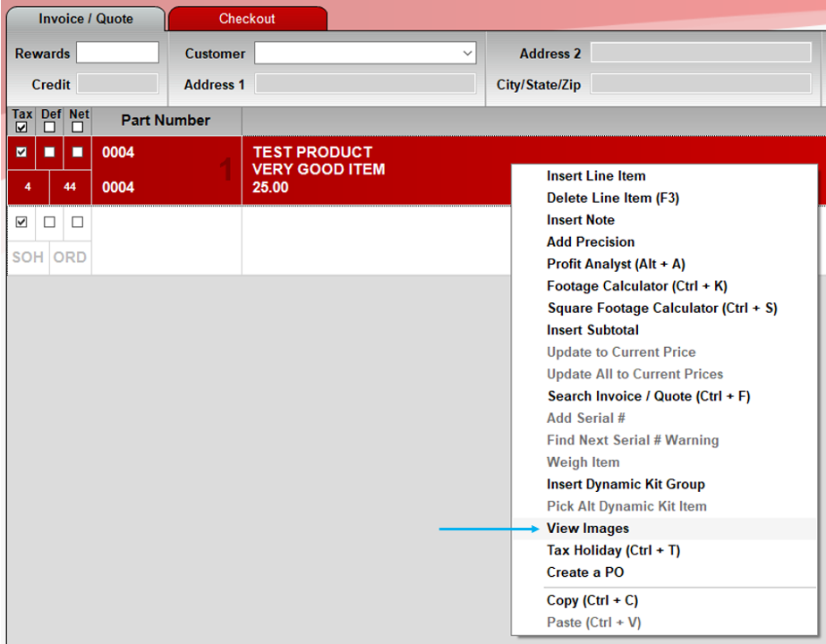
Task: Open the Customer dropdown list
Action: (x=468, y=54)
